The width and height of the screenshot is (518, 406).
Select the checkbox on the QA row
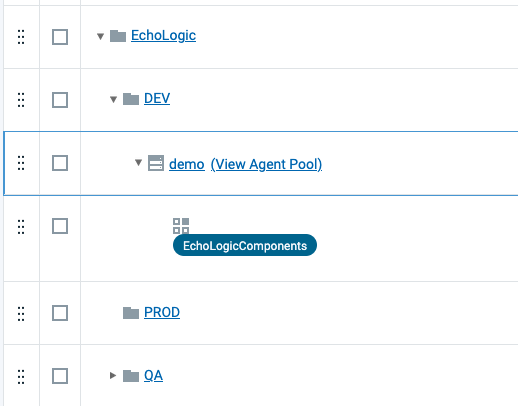[x=60, y=376]
